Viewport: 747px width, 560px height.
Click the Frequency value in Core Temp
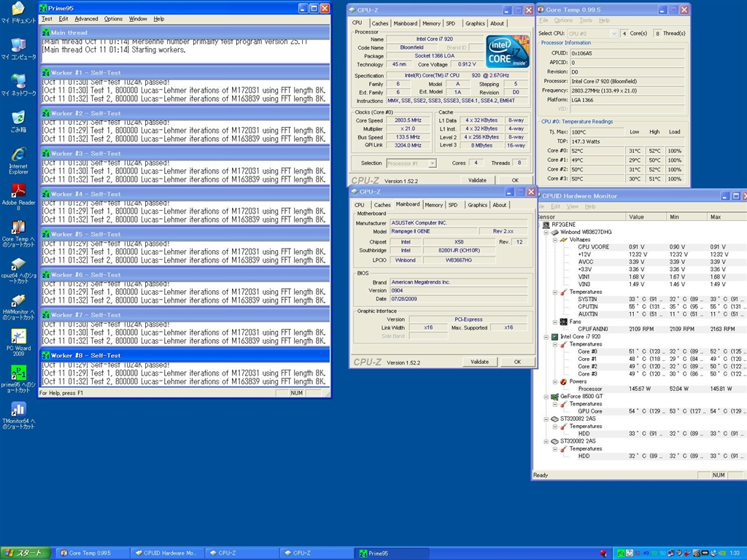[x=627, y=90]
